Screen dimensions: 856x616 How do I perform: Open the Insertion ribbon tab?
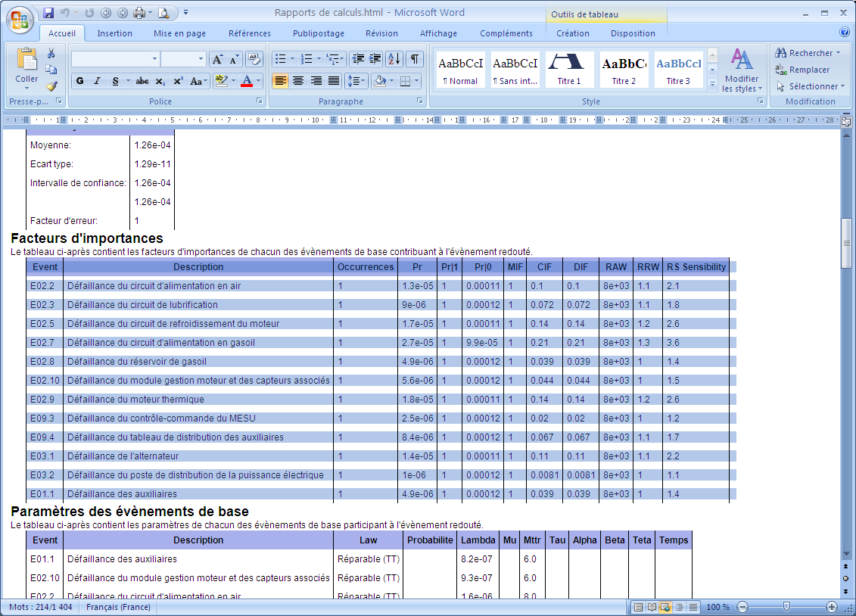(114, 33)
